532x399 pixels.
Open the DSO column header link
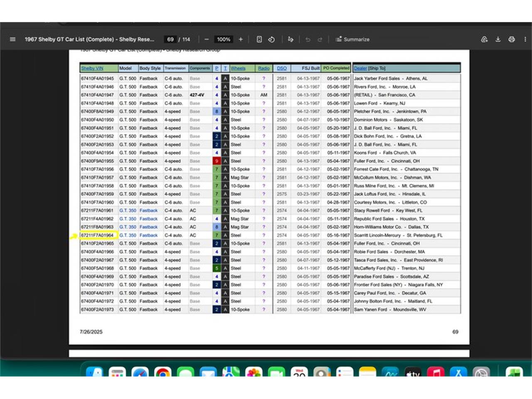(281, 68)
